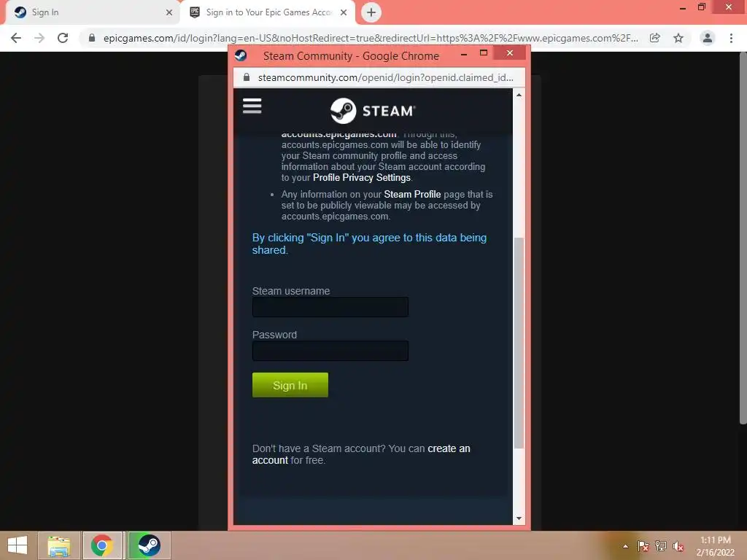747x560 pixels.
Task: Click the lock icon in main address bar
Action: point(91,38)
